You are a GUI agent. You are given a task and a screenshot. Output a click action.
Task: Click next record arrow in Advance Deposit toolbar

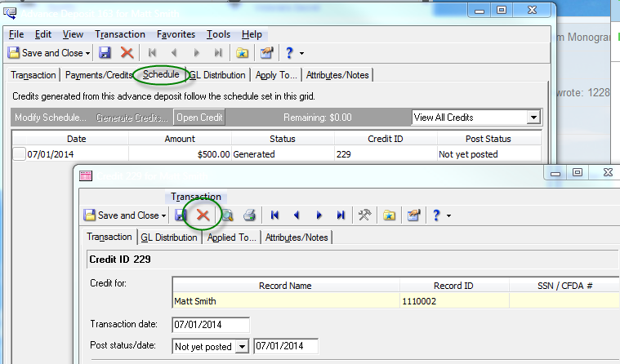[197, 52]
